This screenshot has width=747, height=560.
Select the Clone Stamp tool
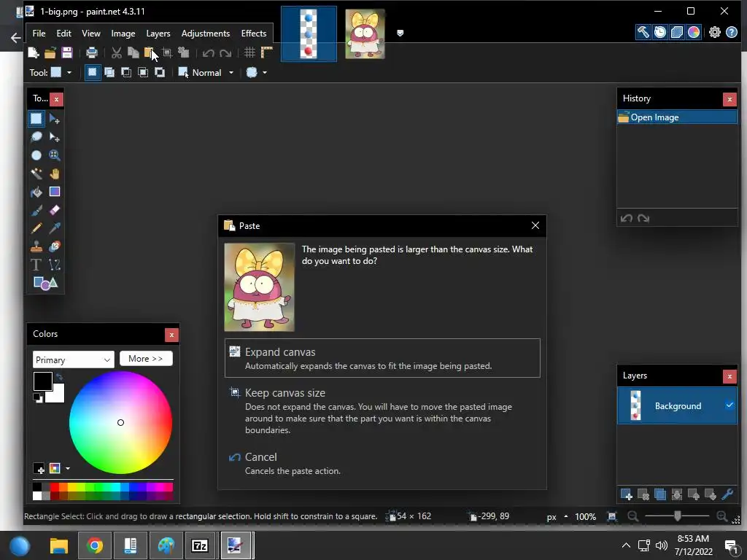(x=36, y=246)
